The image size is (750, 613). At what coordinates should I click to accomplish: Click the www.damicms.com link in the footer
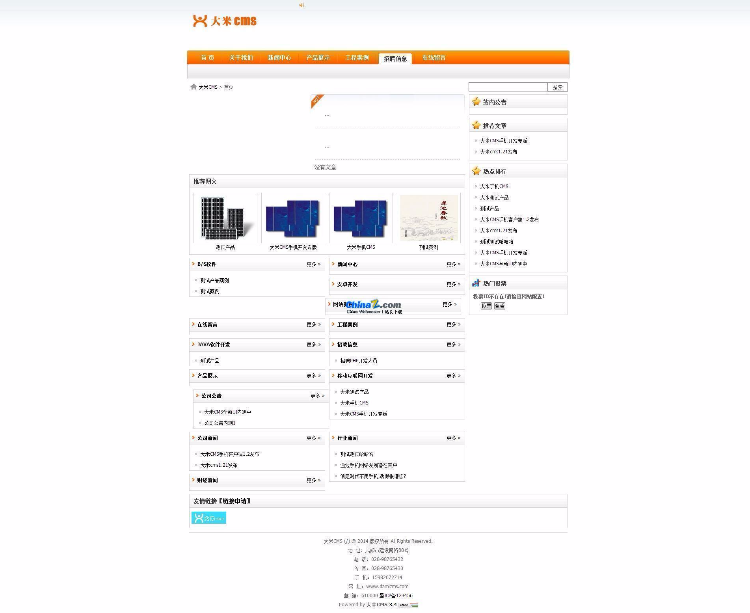pos(387,586)
